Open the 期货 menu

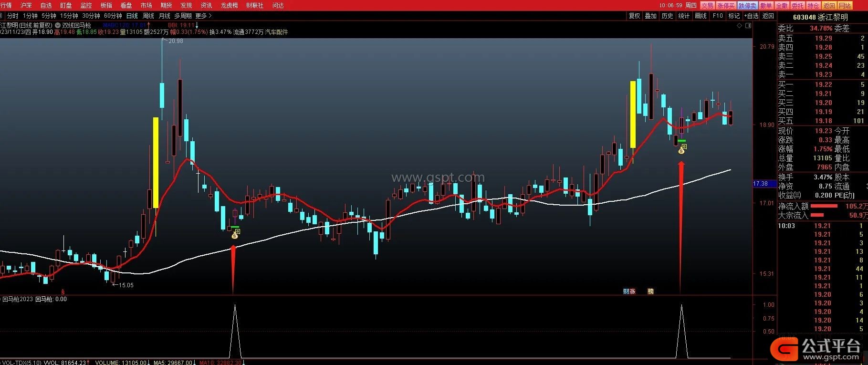[166, 5]
